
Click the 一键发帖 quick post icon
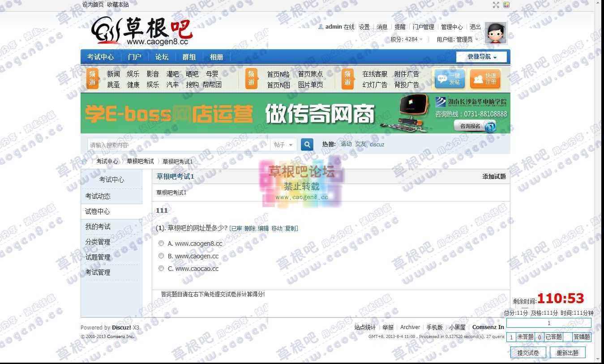[450, 79]
